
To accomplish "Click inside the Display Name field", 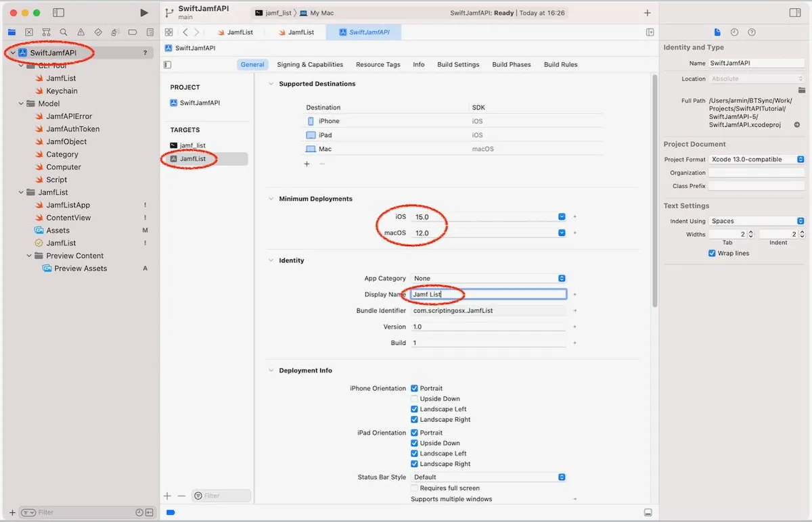I will tap(487, 293).
